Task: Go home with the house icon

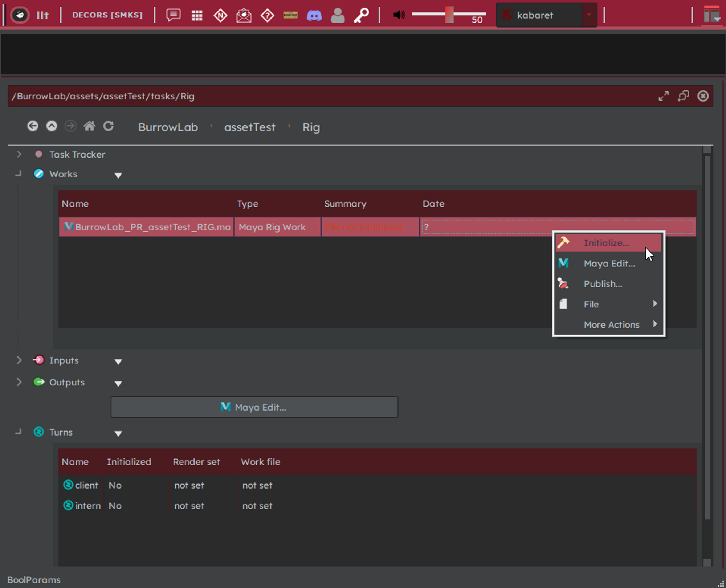Action: pos(89,126)
